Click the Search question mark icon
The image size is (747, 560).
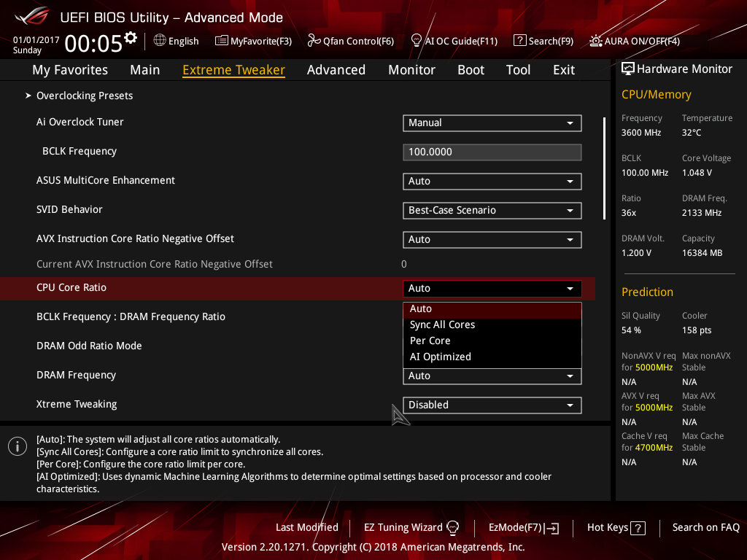tap(519, 41)
